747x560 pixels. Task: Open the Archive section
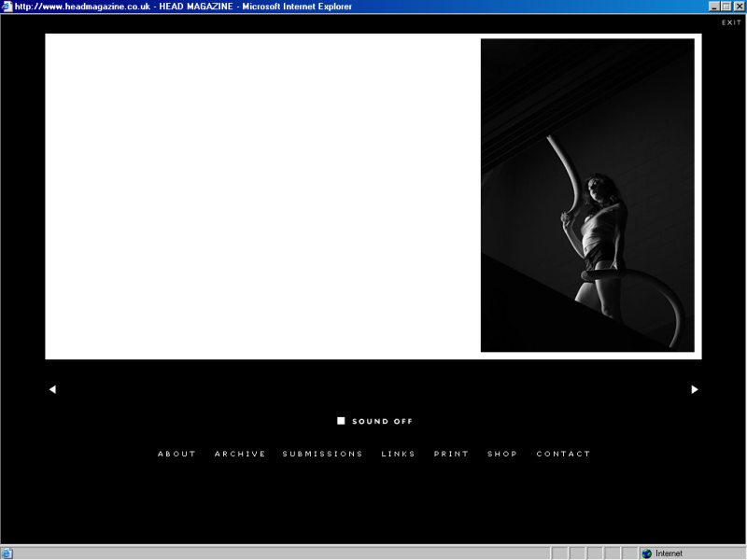click(x=240, y=454)
